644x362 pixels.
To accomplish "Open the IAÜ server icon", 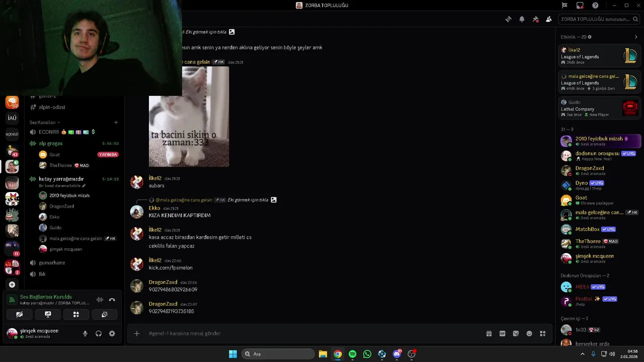I will point(12,118).
